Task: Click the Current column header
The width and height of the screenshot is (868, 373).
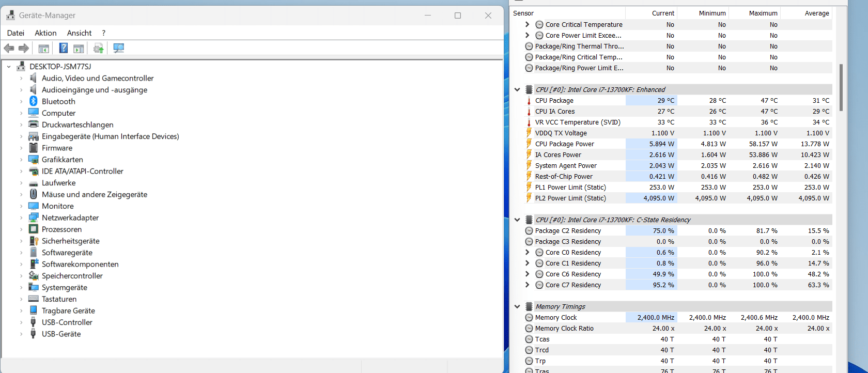Action: pyautogui.click(x=651, y=13)
